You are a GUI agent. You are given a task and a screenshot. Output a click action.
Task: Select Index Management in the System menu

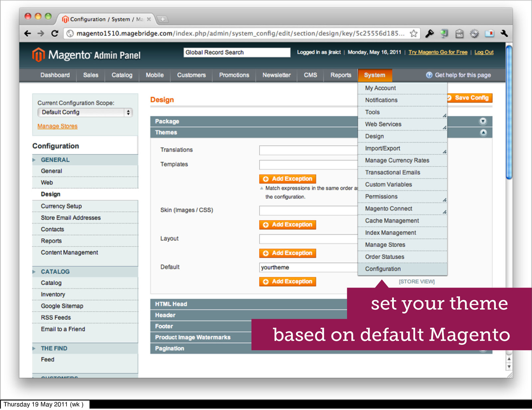tap(402, 233)
